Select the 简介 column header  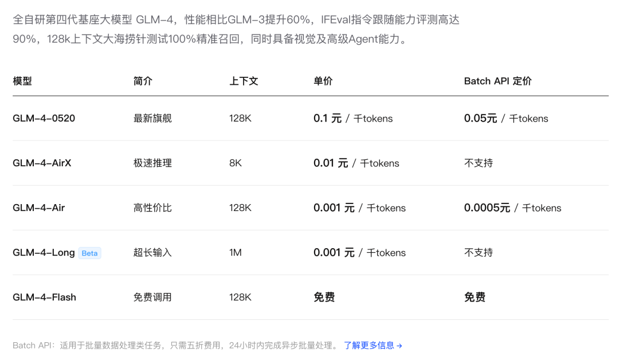coord(143,81)
